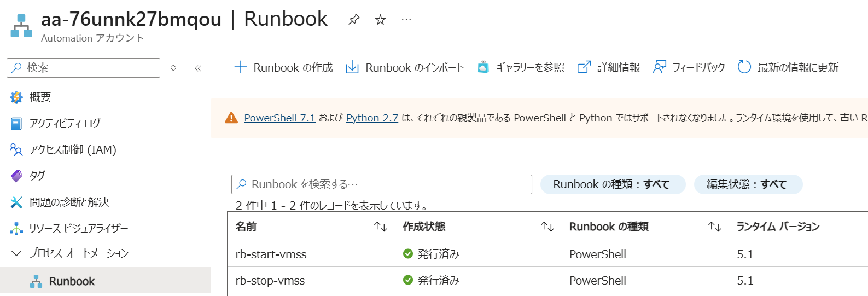The height and width of the screenshot is (296, 868).
Task: Open the PowerShell 7.1 link in banner
Action: pyautogui.click(x=279, y=118)
